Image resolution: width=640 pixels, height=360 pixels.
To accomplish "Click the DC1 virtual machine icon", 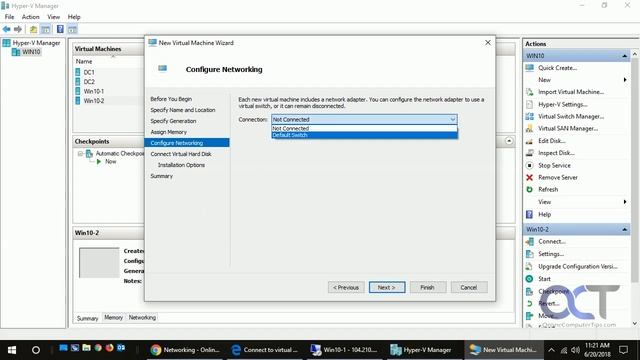I will point(78,72).
